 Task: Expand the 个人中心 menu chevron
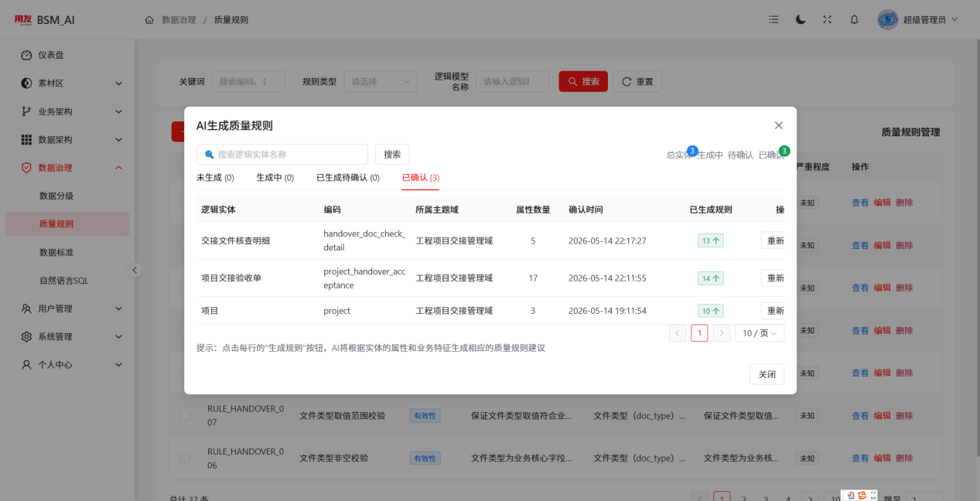[x=118, y=364]
